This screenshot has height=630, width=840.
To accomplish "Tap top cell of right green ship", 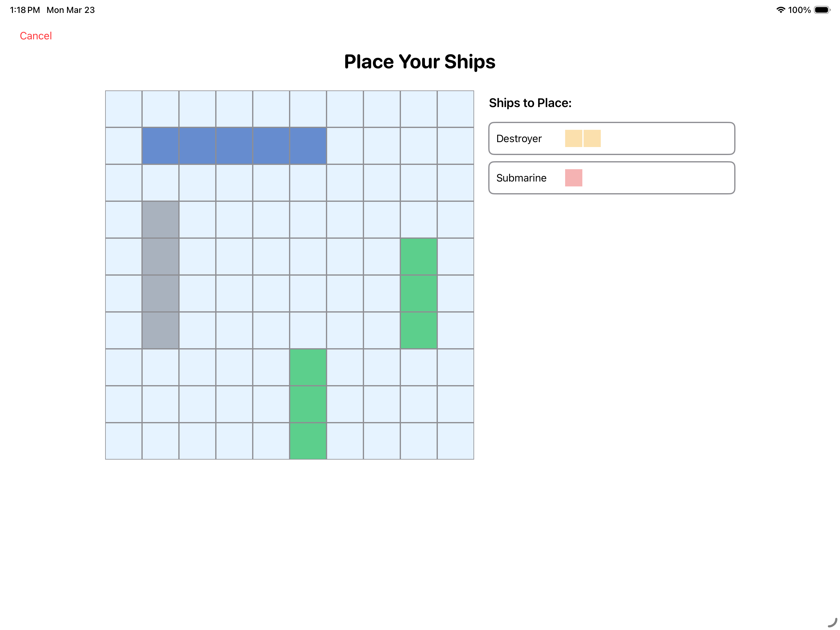I will 418,257.
